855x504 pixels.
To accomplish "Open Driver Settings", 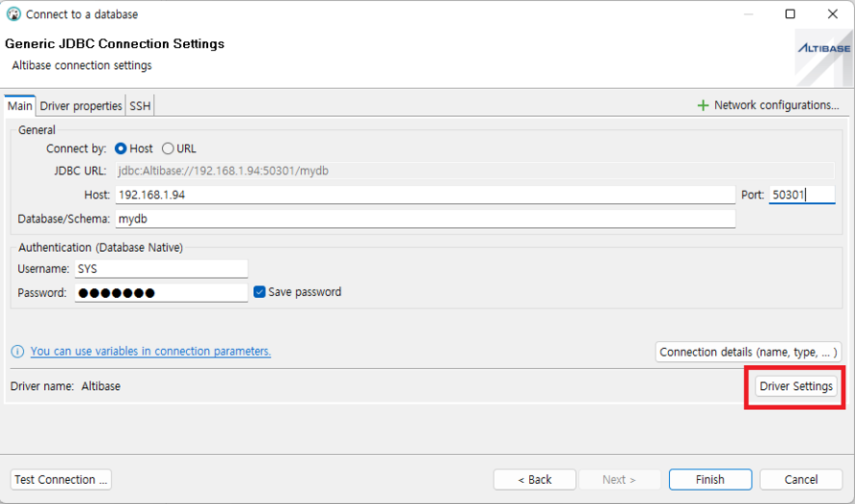I will click(795, 386).
